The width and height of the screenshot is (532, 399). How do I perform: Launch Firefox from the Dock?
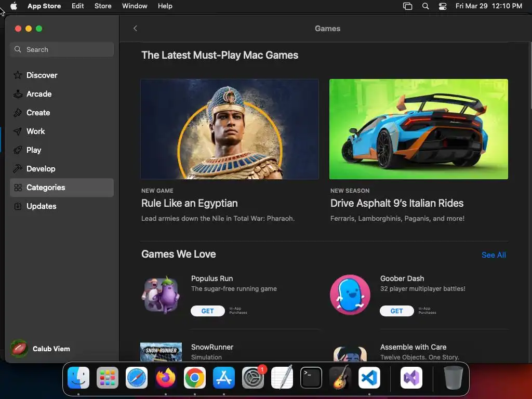(x=166, y=378)
